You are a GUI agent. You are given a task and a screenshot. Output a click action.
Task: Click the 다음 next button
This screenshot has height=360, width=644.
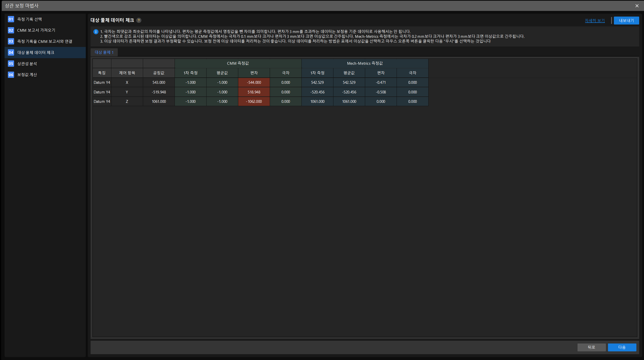[622, 347]
